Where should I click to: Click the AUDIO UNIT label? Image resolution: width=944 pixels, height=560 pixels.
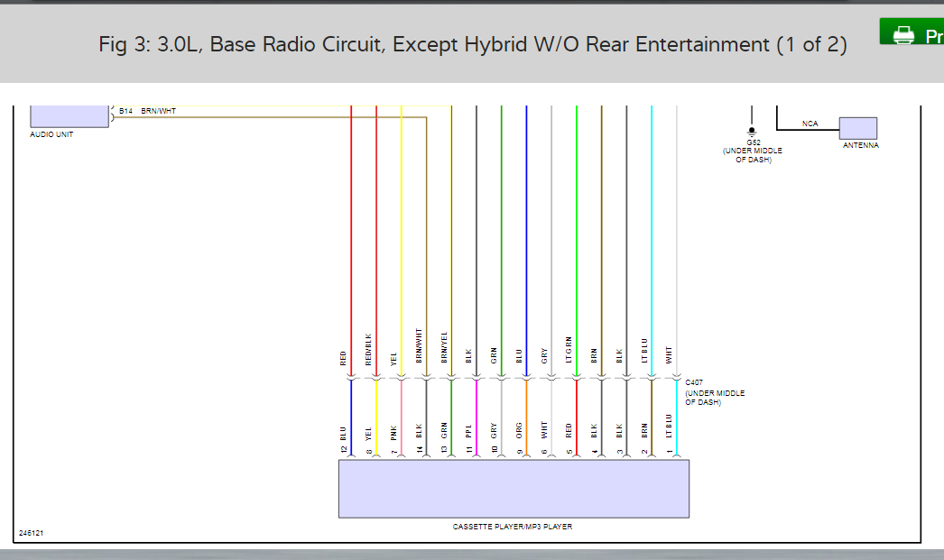click(x=51, y=134)
